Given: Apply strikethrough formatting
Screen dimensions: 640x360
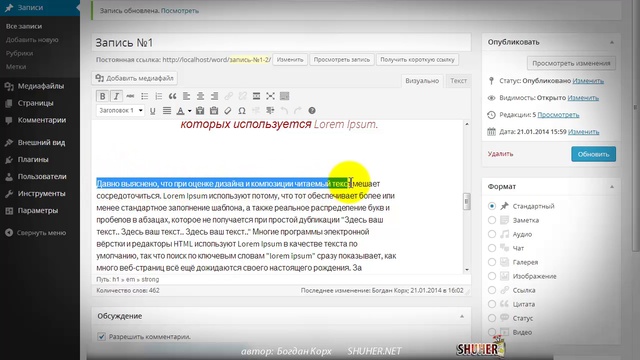Looking at the screenshot, I should point(130,96).
